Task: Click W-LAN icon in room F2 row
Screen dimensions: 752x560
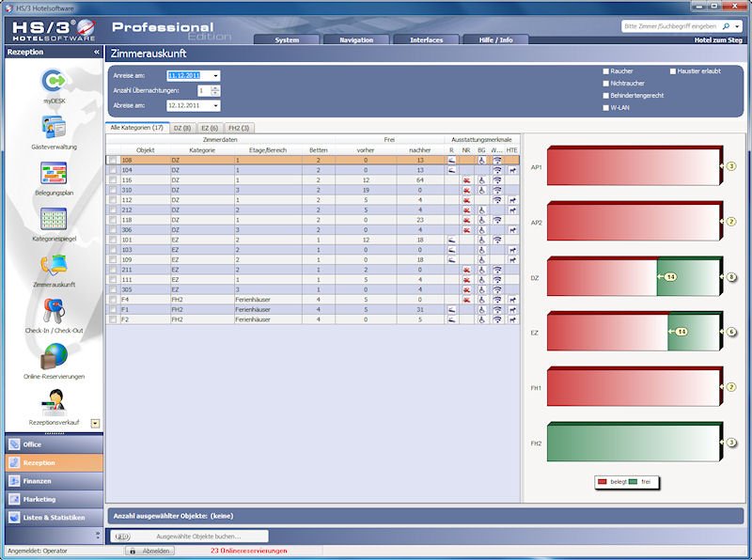Action: [497, 319]
